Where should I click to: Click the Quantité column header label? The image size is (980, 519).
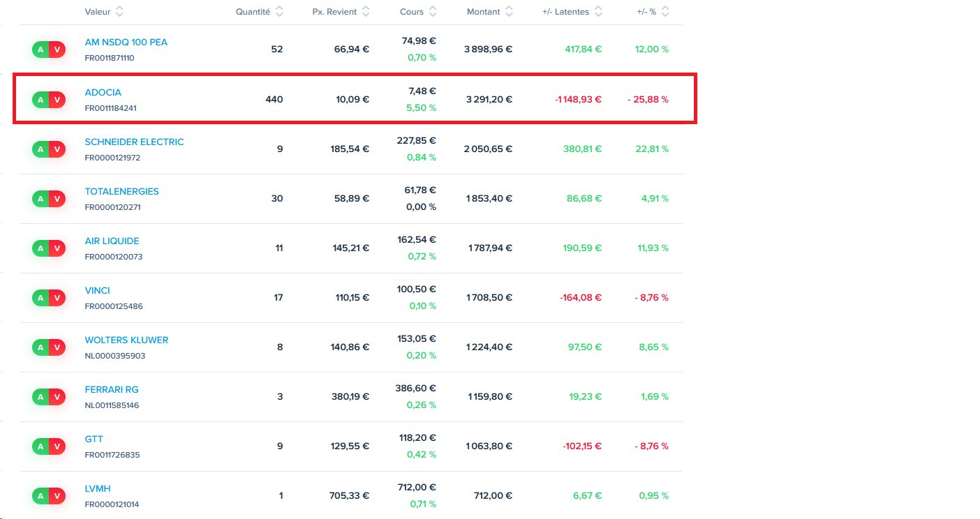click(253, 12)
